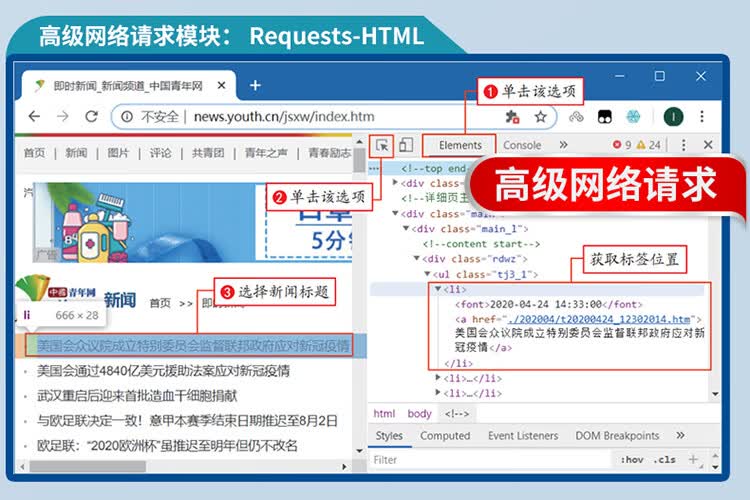Switch to the Console tab
Viewport: 750px width, 500px height.
[x=522, y=145]
